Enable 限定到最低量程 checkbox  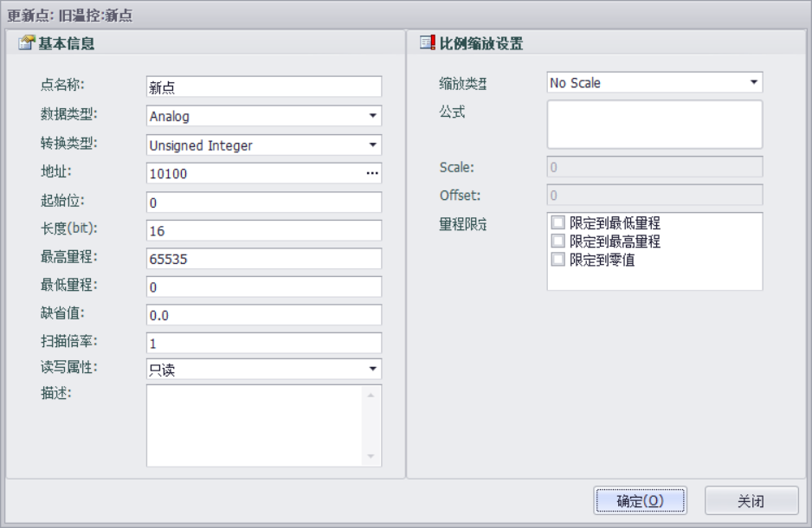tap(558, 223)
